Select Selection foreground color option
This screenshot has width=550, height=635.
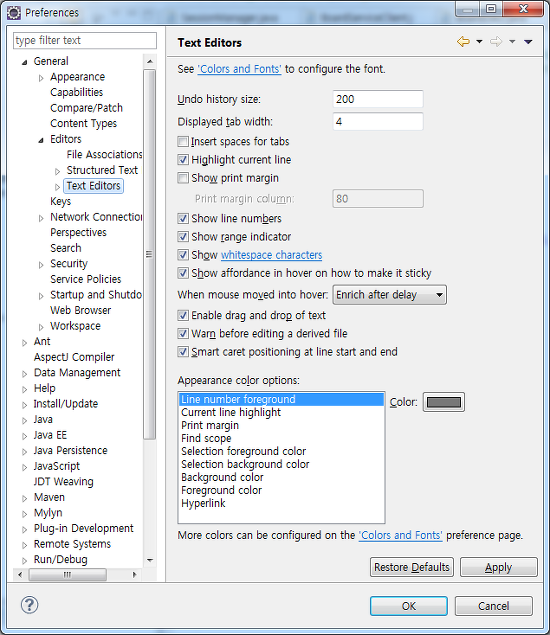[281, 451]
